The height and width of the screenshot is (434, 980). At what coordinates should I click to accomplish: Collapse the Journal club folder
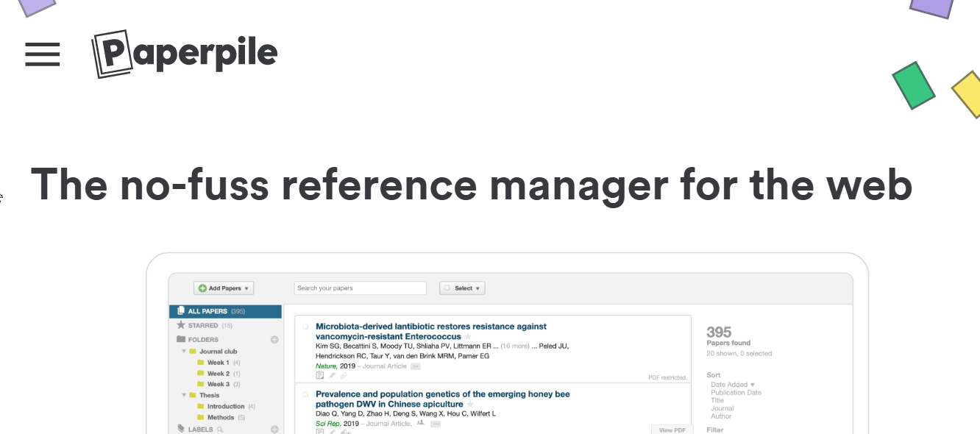184,352
